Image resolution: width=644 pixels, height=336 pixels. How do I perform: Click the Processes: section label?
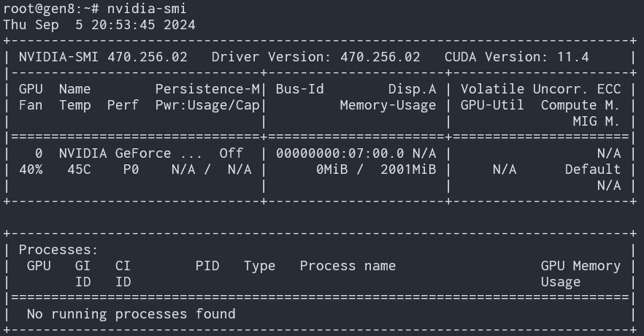pyautogui.click(x=58, y=250)
